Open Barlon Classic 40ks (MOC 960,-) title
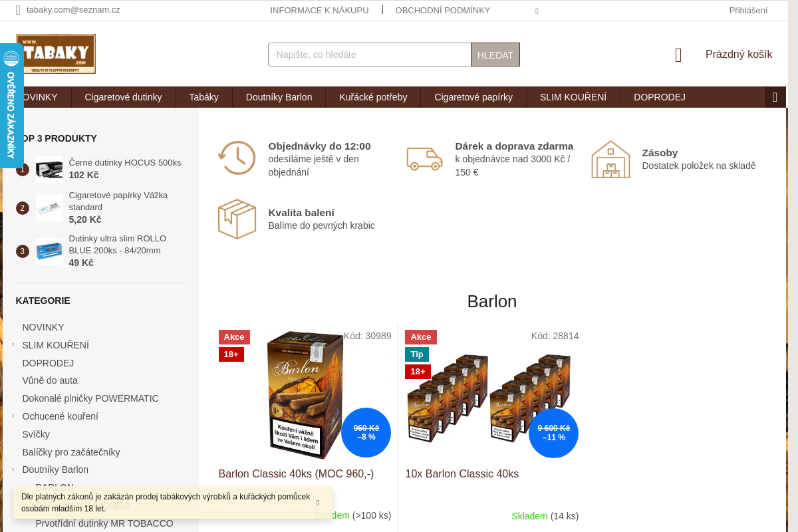Image resolution: width=798 pixels, height=532 pixels. point(297,474)
